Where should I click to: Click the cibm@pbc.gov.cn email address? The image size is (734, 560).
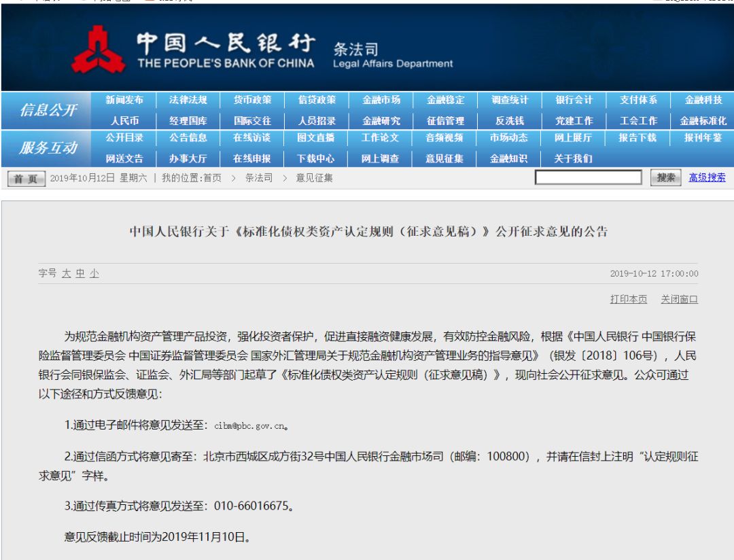pyautogui.click(x=249, y=426)
